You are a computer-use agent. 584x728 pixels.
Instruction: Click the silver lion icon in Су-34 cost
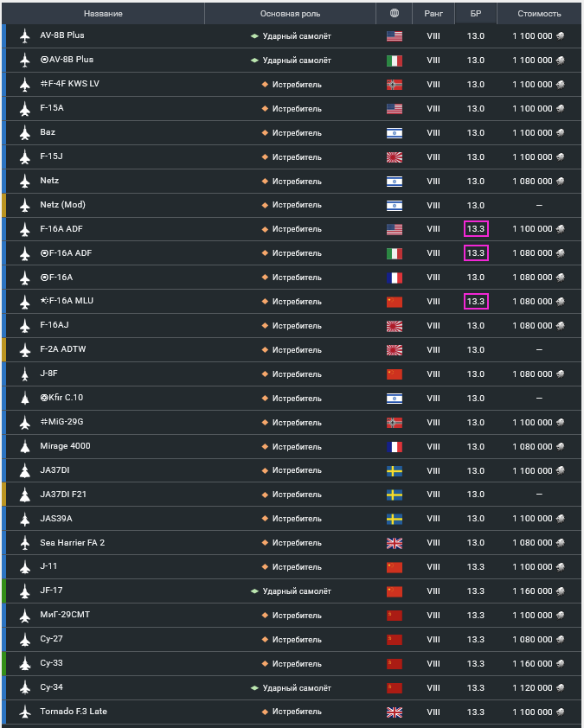tap(561, 687)
